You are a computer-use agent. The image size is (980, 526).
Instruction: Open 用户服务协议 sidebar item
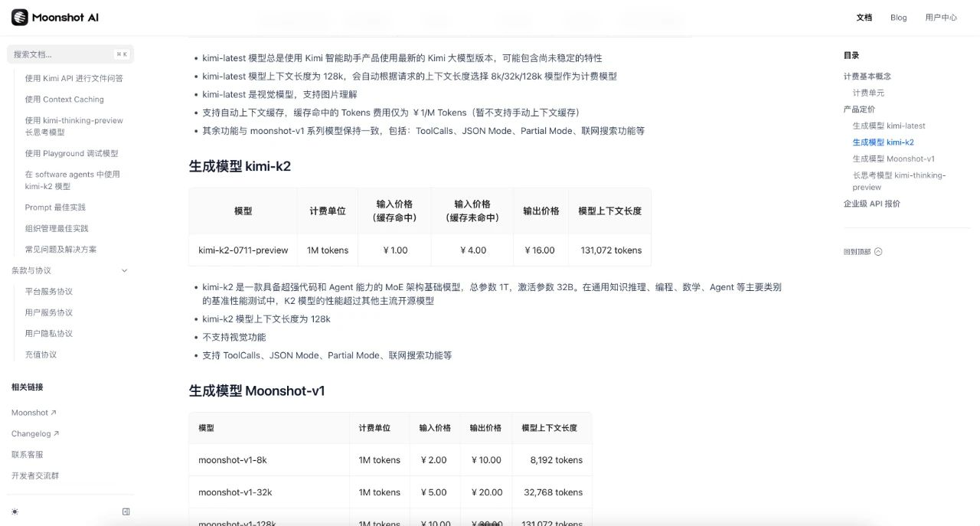49,312
